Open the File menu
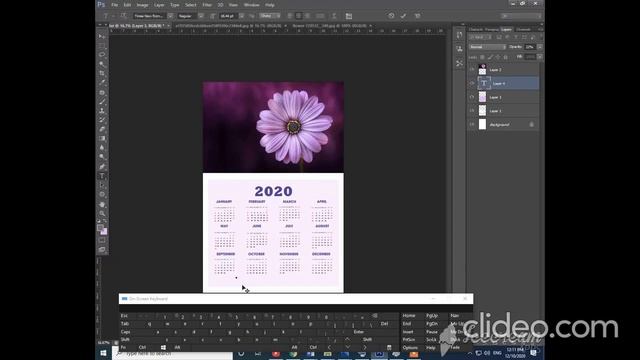The image size is (640, 360). click(x=115, y=5)
